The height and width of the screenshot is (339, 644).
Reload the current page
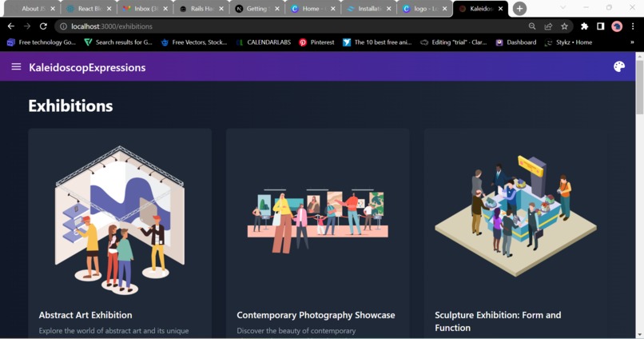[43, 26]
